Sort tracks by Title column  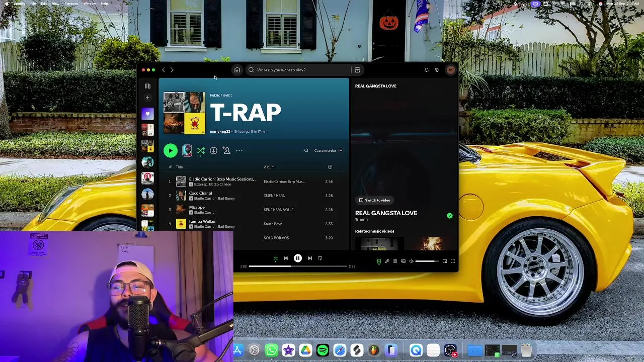pos(179,167)
